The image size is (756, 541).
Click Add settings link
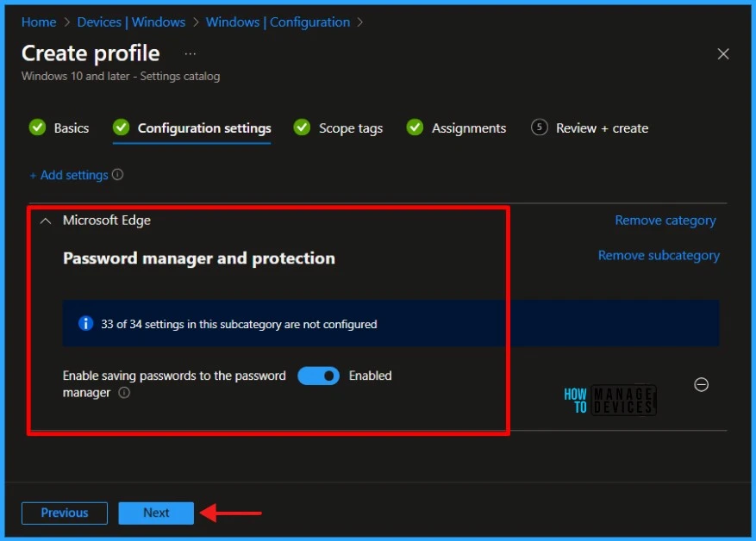click(x=68, y=175)
